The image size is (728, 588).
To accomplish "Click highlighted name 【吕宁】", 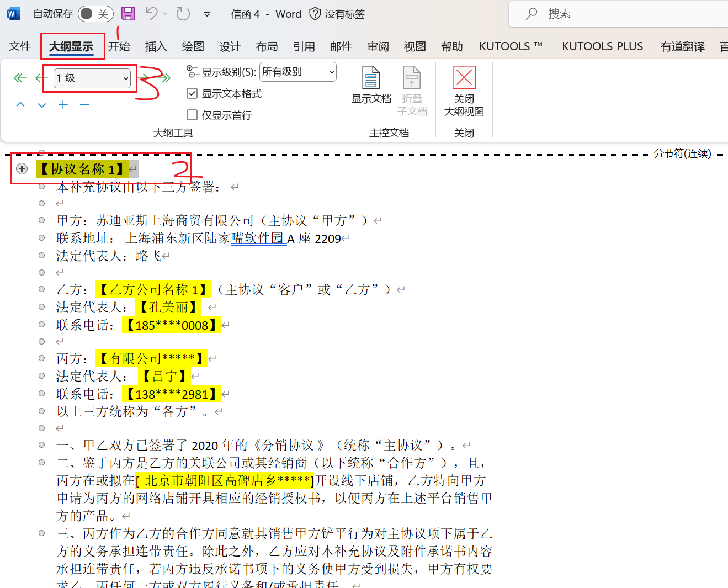I will tap(164, 376).
